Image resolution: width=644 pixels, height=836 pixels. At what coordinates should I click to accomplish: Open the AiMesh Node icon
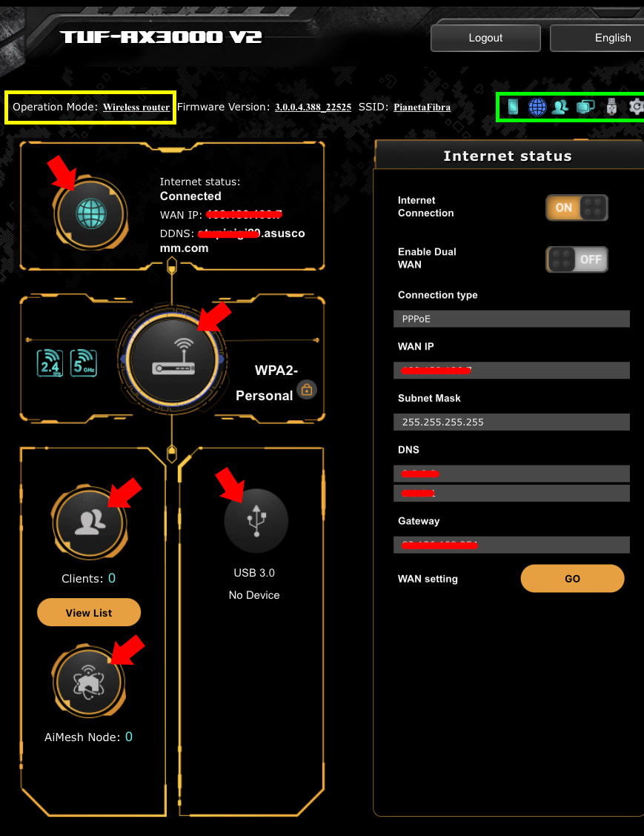[89, 682]
